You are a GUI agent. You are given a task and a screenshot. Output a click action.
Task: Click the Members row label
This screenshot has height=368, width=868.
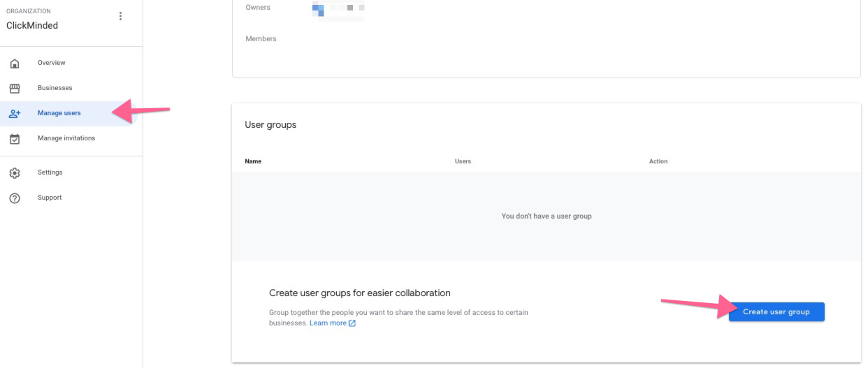pos(261,39)
